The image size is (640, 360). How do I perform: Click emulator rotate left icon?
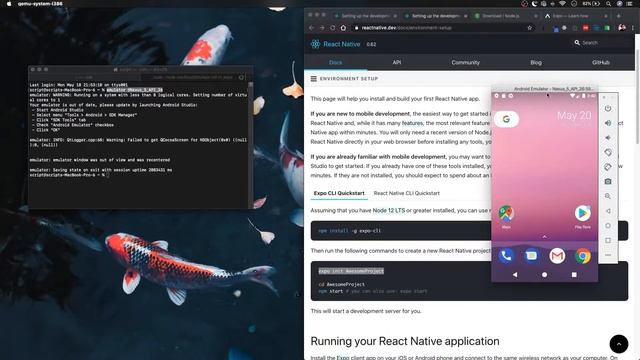[608, 152]
